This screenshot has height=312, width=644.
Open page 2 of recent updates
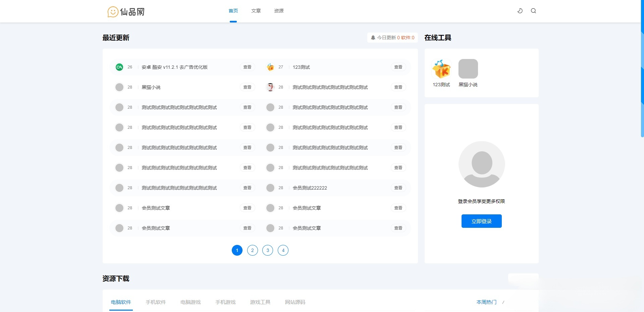click(252, 250)
